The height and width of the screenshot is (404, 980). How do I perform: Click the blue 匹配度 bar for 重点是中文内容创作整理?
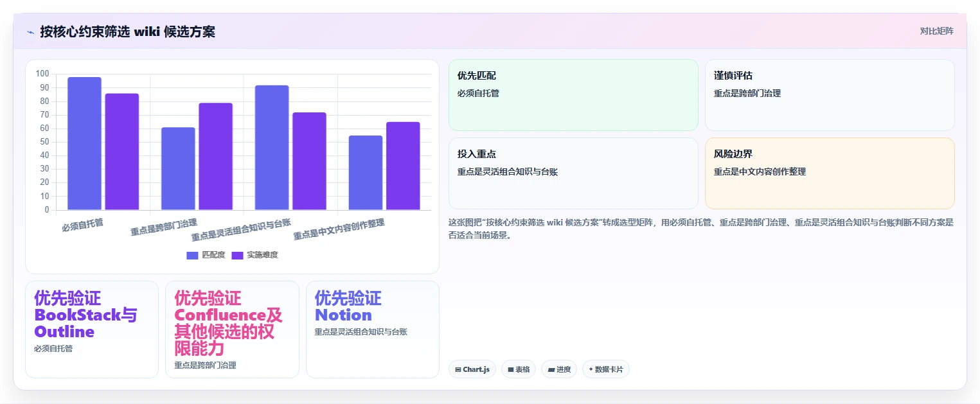tap(365, 173)
